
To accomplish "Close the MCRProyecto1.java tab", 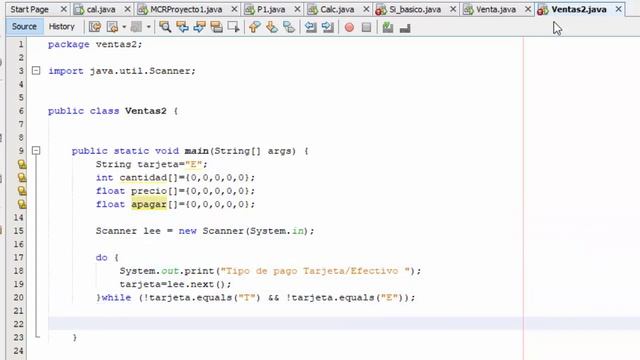I will point(234,9).
